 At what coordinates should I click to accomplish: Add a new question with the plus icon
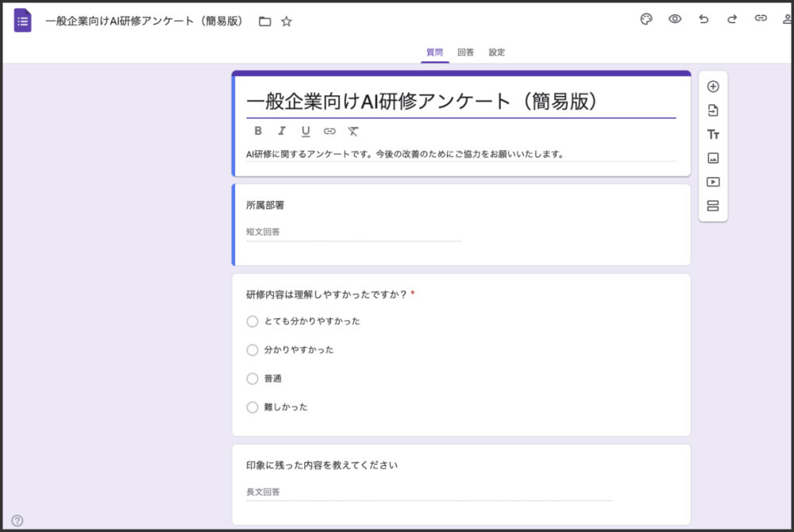713,86
